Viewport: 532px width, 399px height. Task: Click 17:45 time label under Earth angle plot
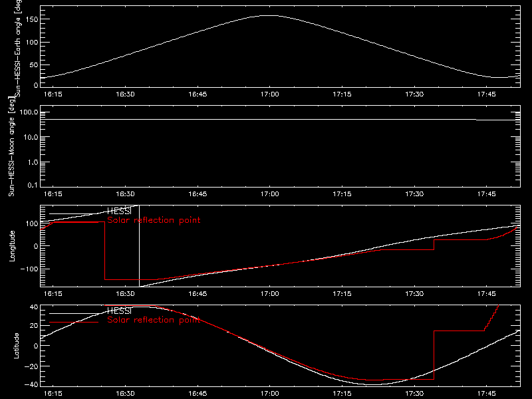[x=487, y=94]
